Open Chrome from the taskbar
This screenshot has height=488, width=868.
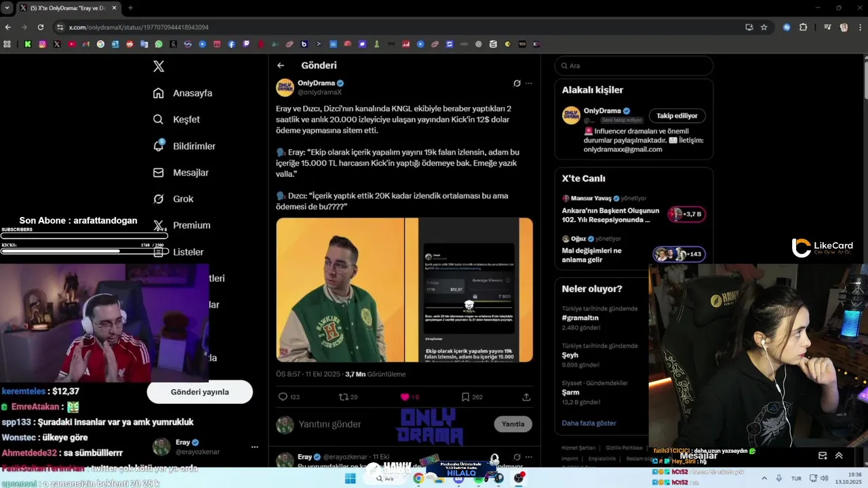coord(418,479)
